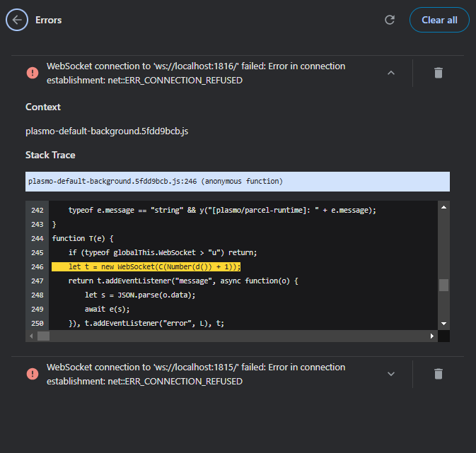Image resolution: width=476 pixels, height=453 pixels.
Task: Click the code scroll-up arrow
Action: point(443,207)
